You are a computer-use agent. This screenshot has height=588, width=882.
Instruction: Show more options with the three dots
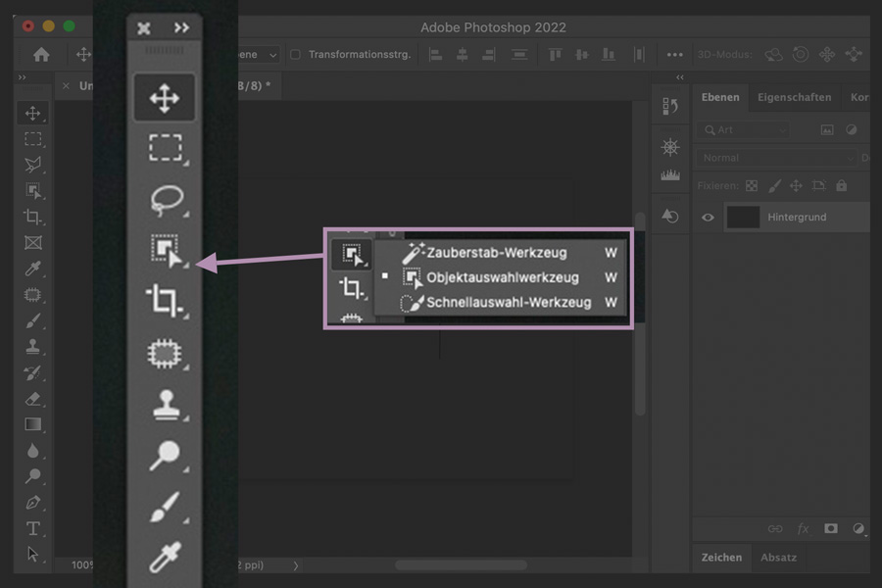[674, 55]
